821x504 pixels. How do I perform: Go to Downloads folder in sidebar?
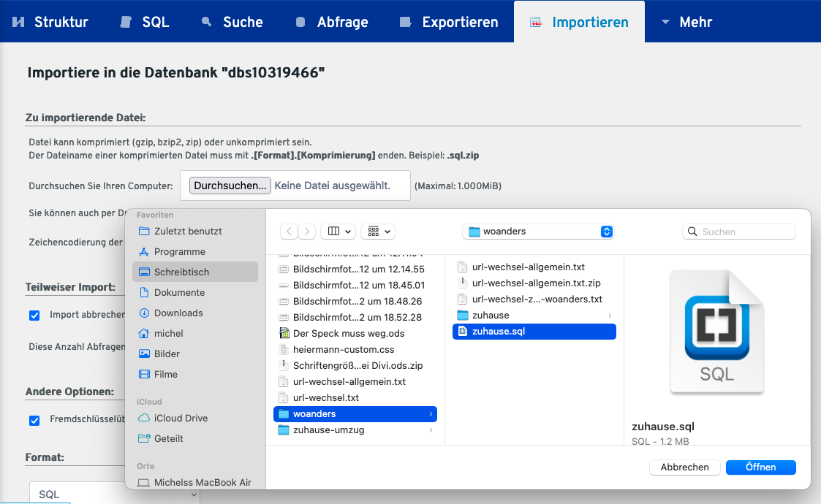[178, 313]
